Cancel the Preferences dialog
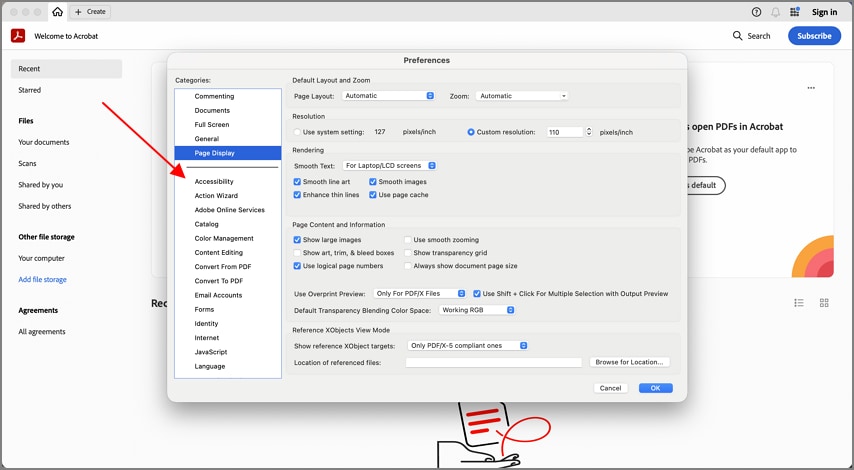This screenshot has width=854, height=470. coord(610,388)
